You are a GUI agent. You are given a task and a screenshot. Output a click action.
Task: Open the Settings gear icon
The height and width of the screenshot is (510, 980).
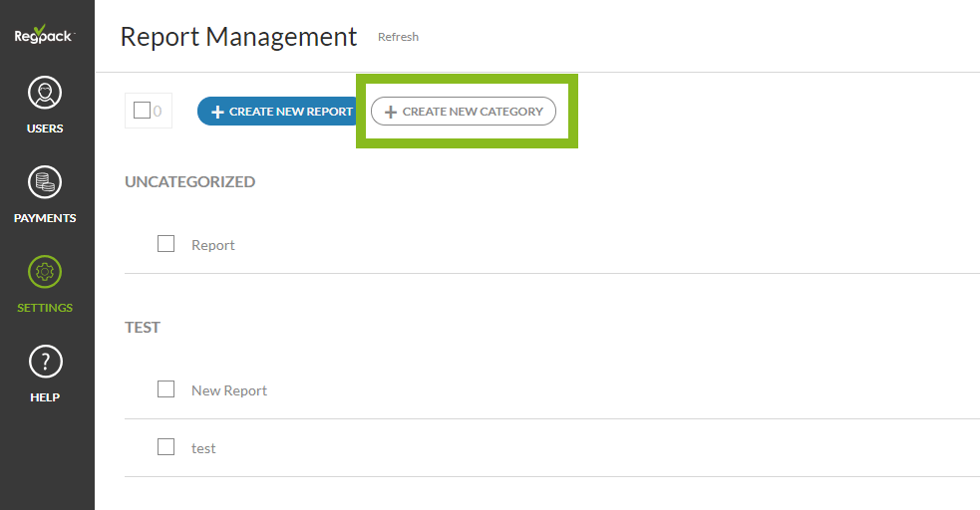pyautogui.click(x=45, y=272)
